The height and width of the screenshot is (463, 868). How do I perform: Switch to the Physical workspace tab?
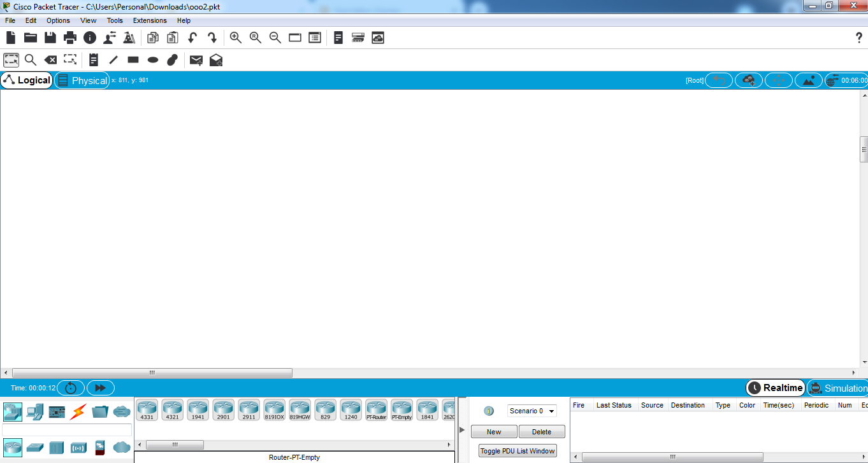tap(82, 80)
